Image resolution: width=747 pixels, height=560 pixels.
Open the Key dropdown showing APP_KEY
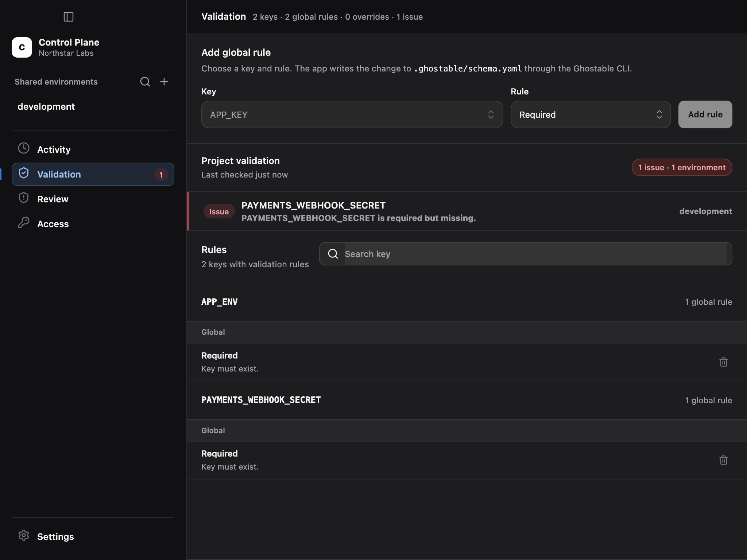click(352, 114)
